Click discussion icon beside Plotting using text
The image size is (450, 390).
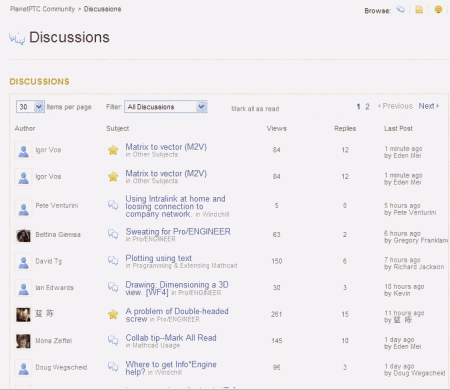pyautogui.click(x=113, y=260)
